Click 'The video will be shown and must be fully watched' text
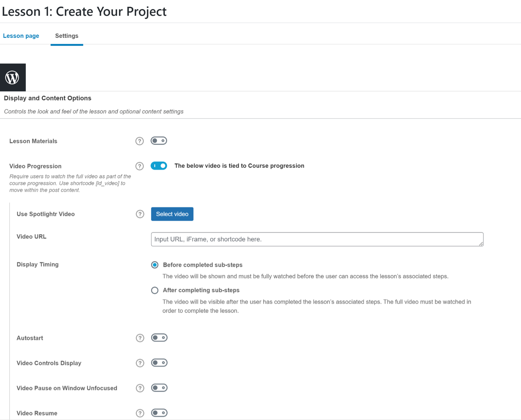 pyautogui.click(x=305, y=276)
